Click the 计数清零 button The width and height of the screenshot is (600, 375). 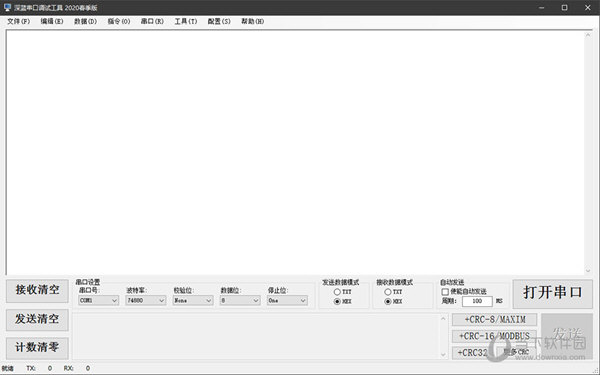tap(37, 348)
